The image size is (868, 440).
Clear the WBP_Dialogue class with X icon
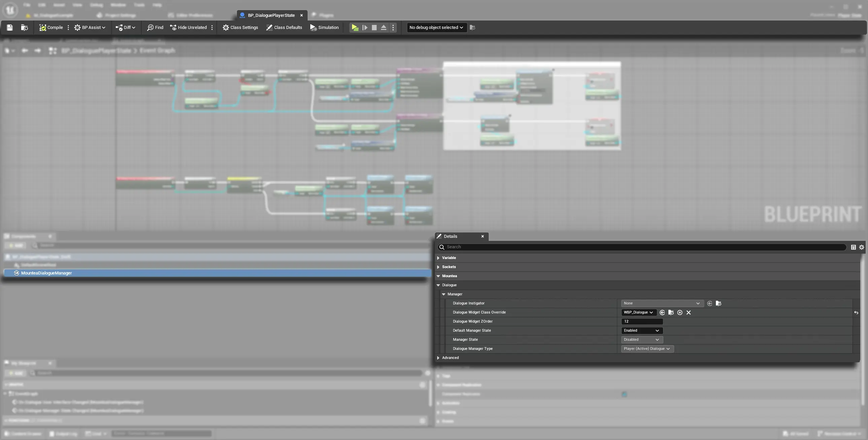coord(689,313)
